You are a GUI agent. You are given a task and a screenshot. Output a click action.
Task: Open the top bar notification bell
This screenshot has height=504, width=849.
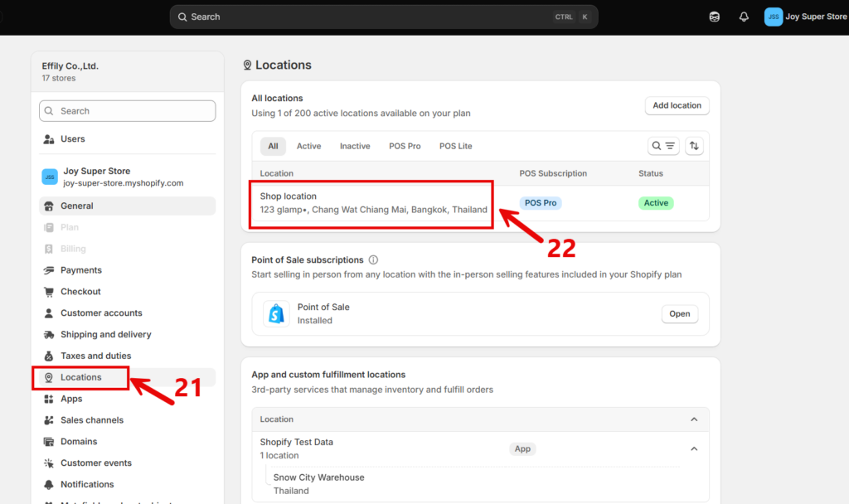coord(744,17)
